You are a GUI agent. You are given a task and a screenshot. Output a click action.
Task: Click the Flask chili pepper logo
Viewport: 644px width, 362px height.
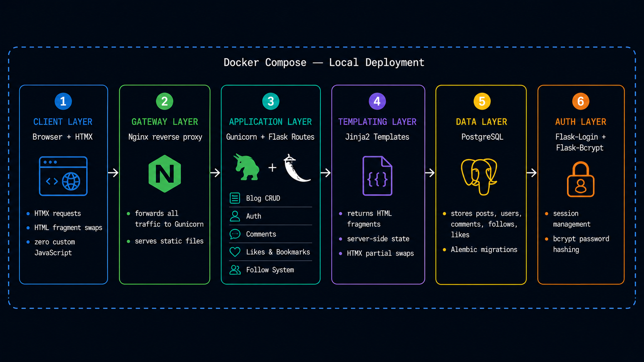click(297, 168)
